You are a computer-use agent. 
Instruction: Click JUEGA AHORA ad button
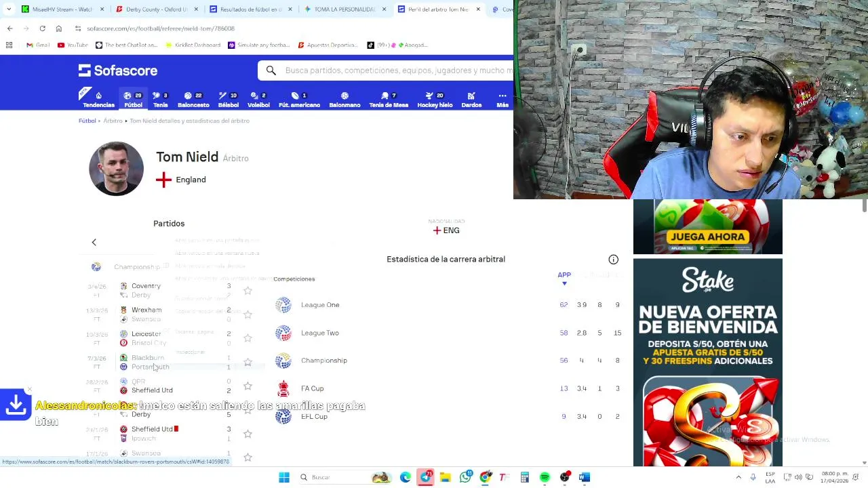pyautogui.click(x=707, y=237)
